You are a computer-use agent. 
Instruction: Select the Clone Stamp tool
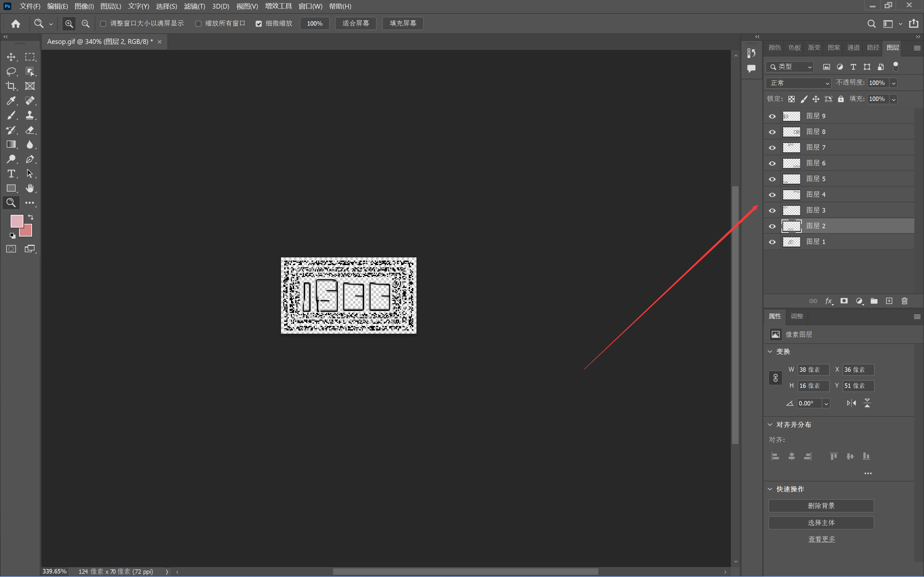click(30, 115)
